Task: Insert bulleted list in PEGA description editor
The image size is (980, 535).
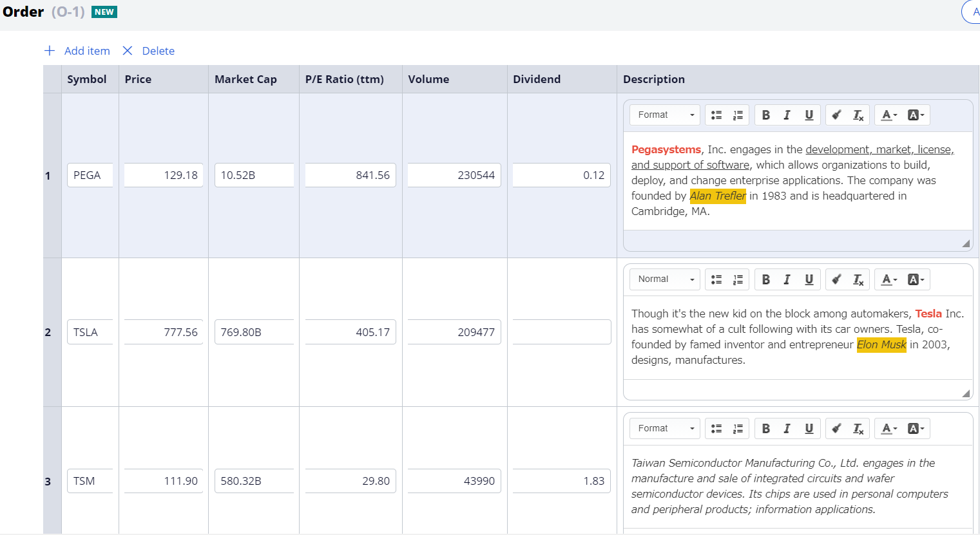Action: [716, 115]
